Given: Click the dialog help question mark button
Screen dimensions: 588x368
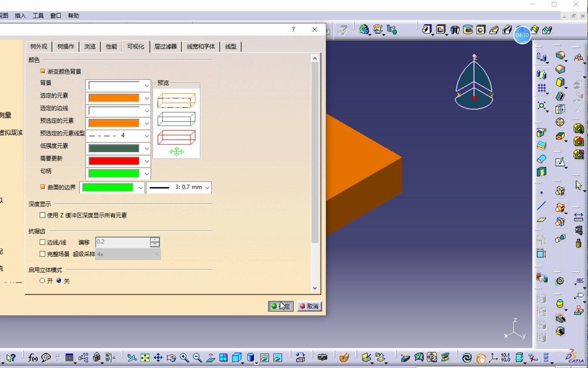Looking at the screenshot, I should (x=293, y=29).
